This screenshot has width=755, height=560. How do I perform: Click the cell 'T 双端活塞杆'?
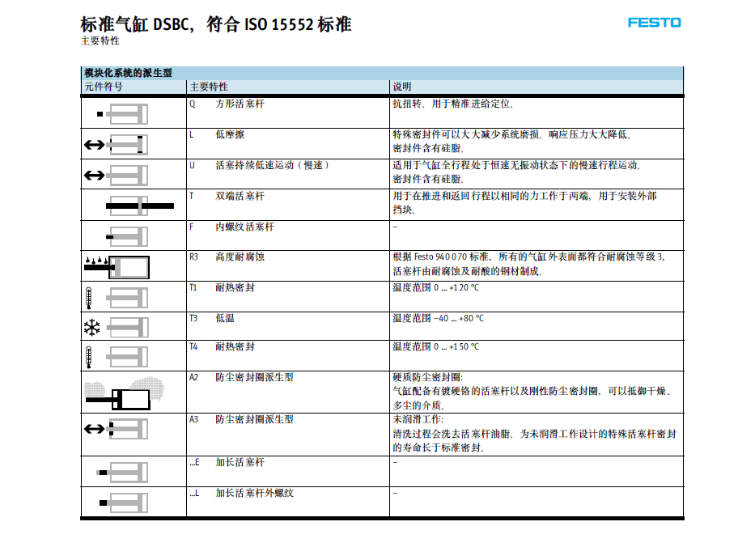pos(227,196)
